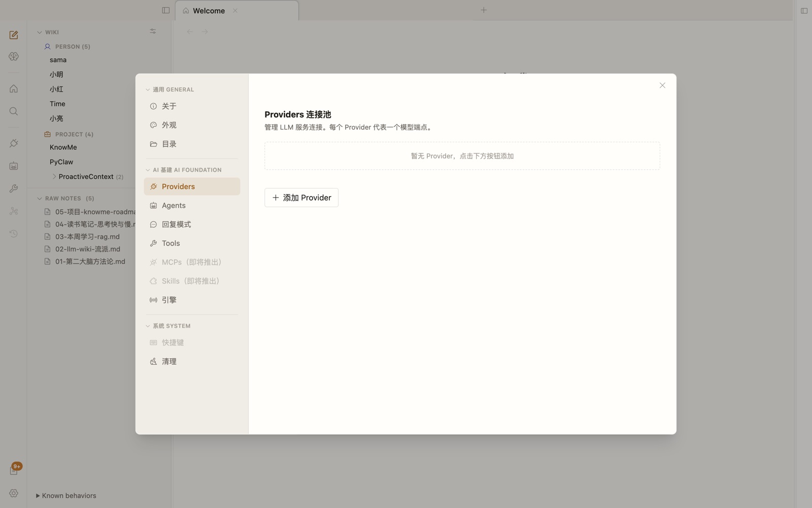
Task: Open Tools settings section
Action: tap(192, 243)
